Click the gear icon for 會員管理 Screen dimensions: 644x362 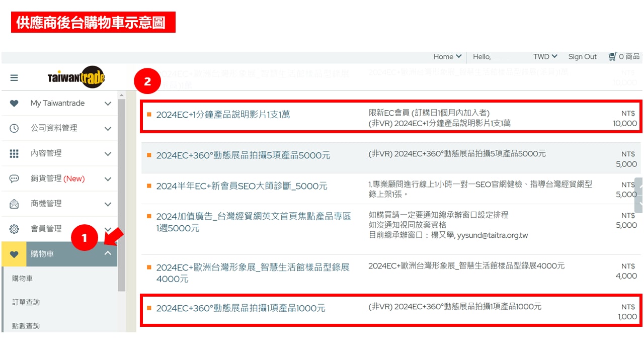coord(14,229)
